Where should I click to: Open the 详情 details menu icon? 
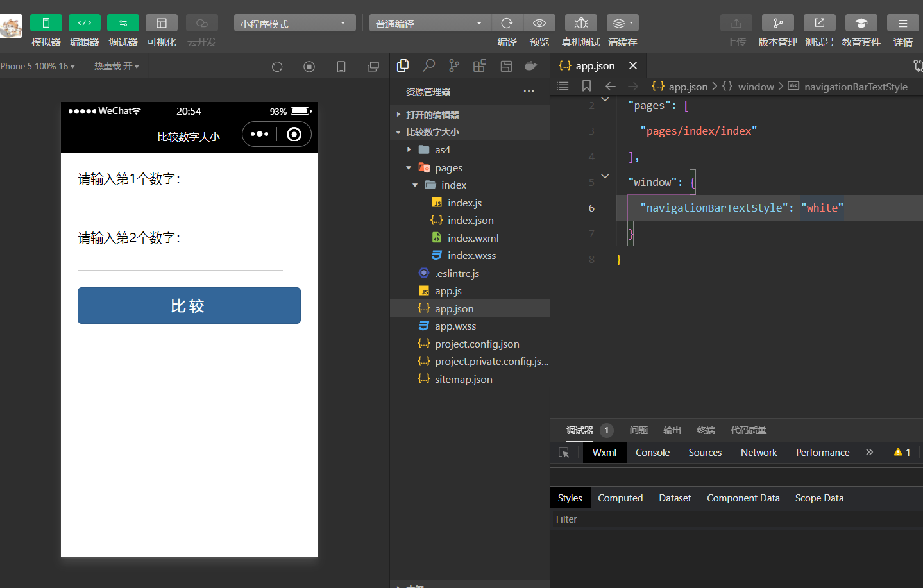point(903,23)
